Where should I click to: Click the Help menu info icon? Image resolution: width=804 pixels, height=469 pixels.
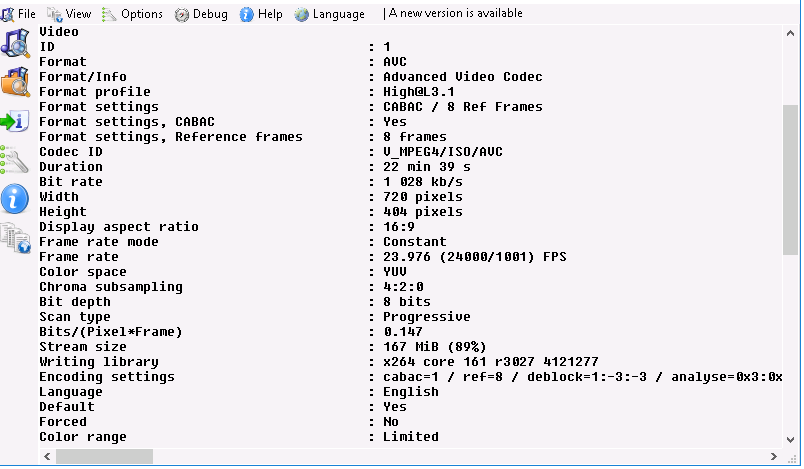[x=247, y=14]
